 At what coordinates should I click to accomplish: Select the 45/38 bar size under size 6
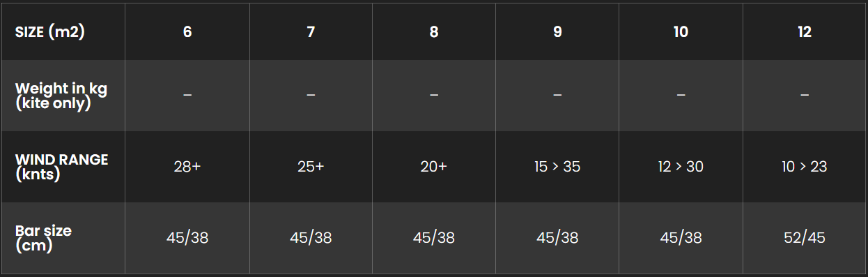187,238
